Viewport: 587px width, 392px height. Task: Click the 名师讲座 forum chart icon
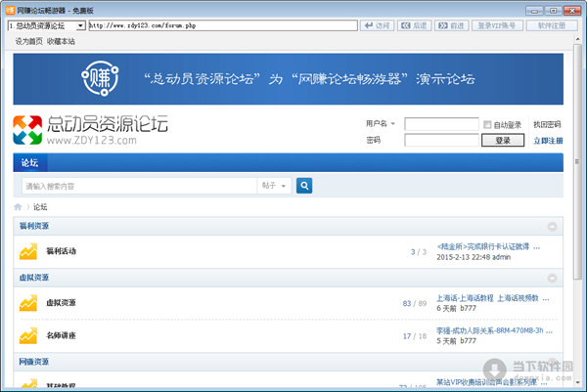28,335
